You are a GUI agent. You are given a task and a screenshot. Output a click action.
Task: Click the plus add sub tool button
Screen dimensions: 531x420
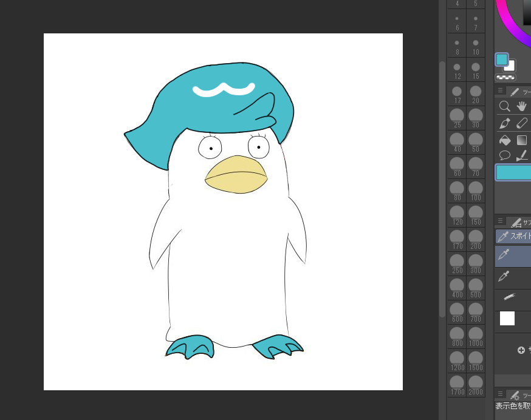point(521,350)
